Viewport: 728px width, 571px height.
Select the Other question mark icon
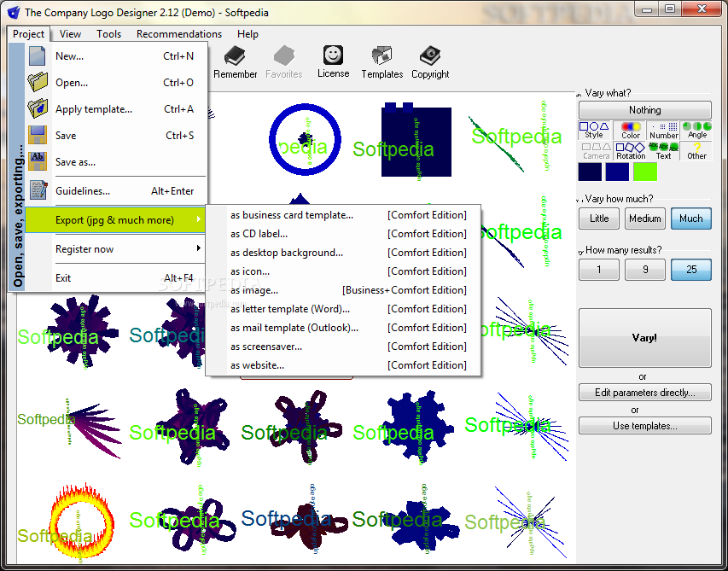click(697, 151)
